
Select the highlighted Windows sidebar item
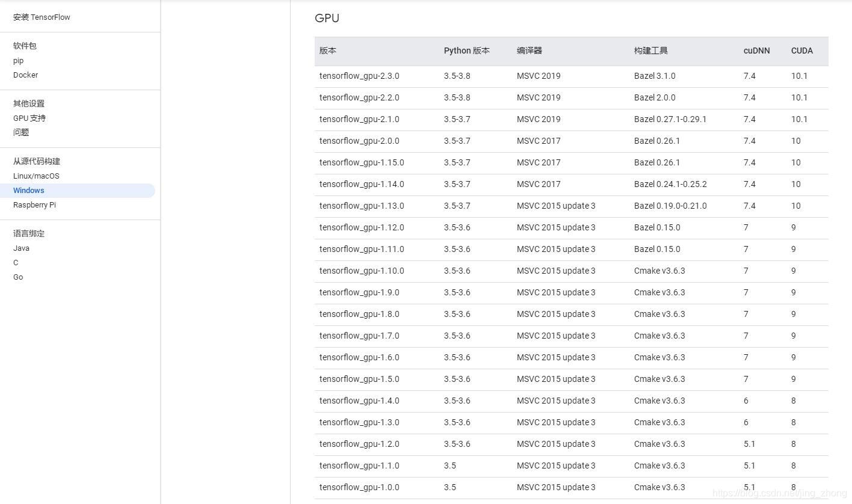pos(78,191)
